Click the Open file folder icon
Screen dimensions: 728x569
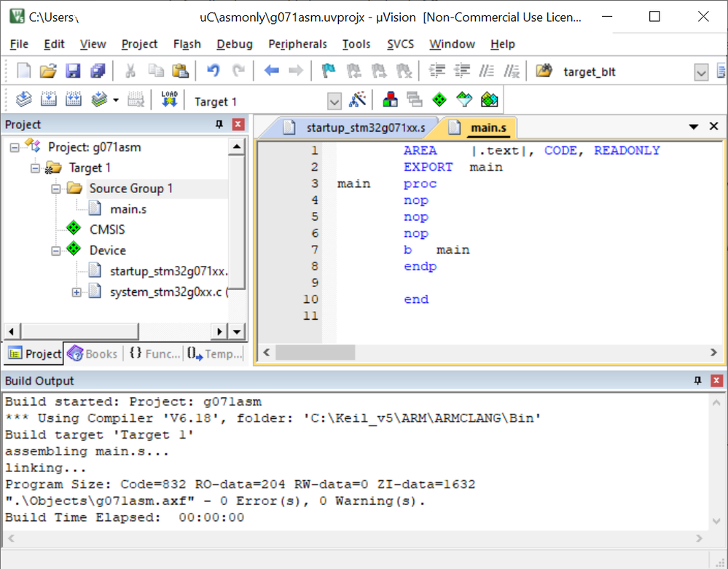(48, 71)
